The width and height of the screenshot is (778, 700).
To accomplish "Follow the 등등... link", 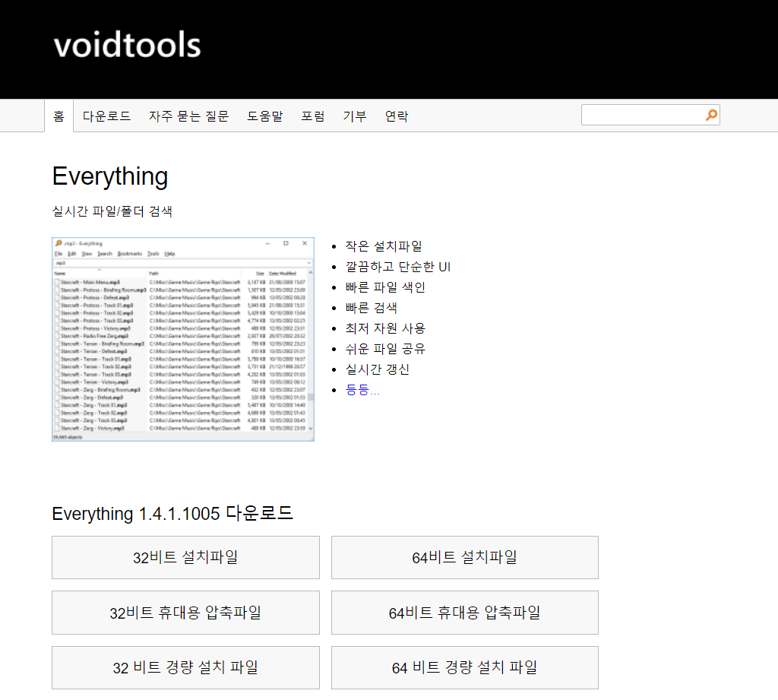I will click(x=362, y=390).
